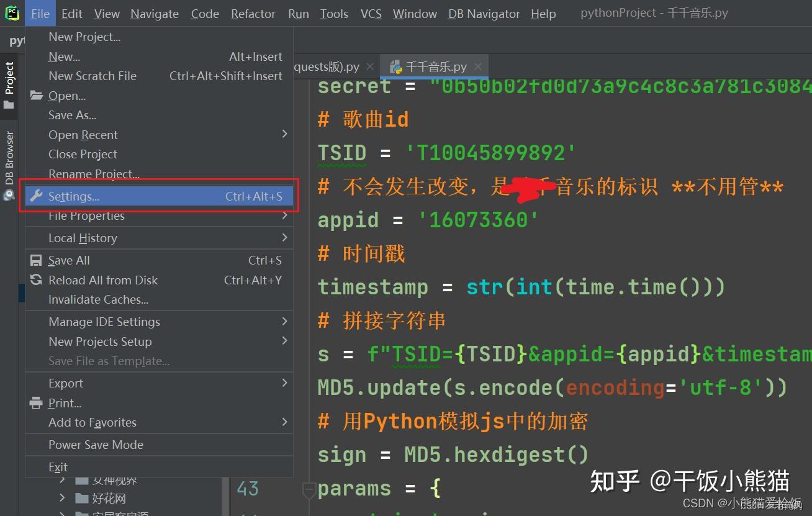Switch to the quests版).py editor tab

327,66
